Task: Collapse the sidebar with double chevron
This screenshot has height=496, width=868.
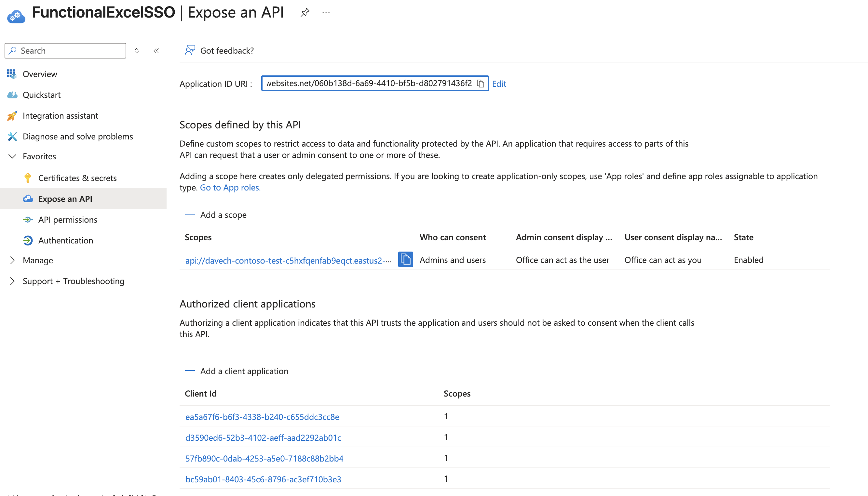Action: pos(156,51)
